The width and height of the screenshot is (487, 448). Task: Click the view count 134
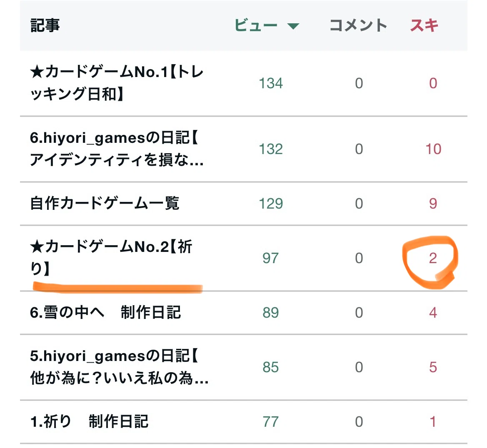271,84
